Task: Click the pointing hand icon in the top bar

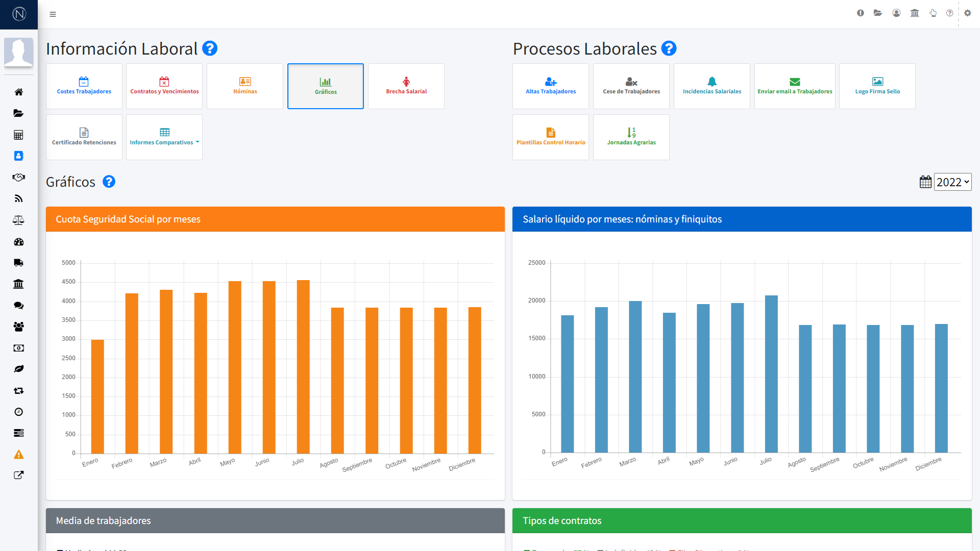Action: (933, 13)
